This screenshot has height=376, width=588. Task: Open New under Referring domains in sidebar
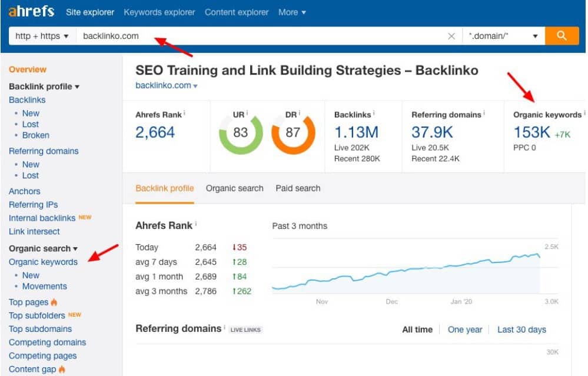tap(31, 165)
